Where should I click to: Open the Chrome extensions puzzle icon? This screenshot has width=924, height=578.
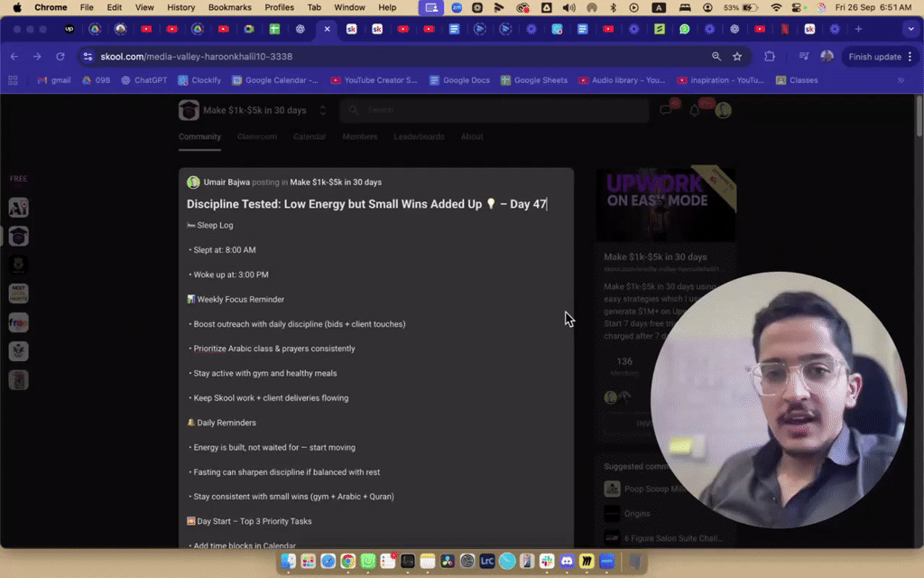point(770,57)
